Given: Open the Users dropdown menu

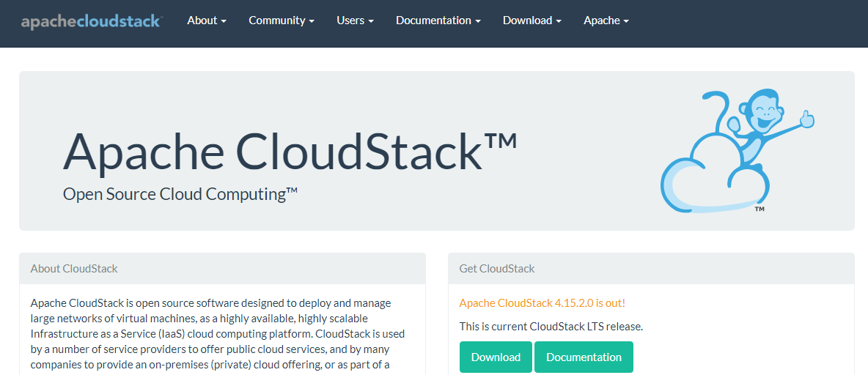Looking at the screenshot, I should tap(356, 21).
